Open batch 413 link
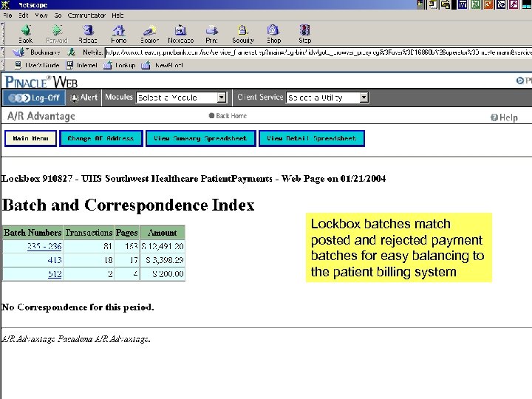Viewport: 532px width, 399px height. point(55,260)
